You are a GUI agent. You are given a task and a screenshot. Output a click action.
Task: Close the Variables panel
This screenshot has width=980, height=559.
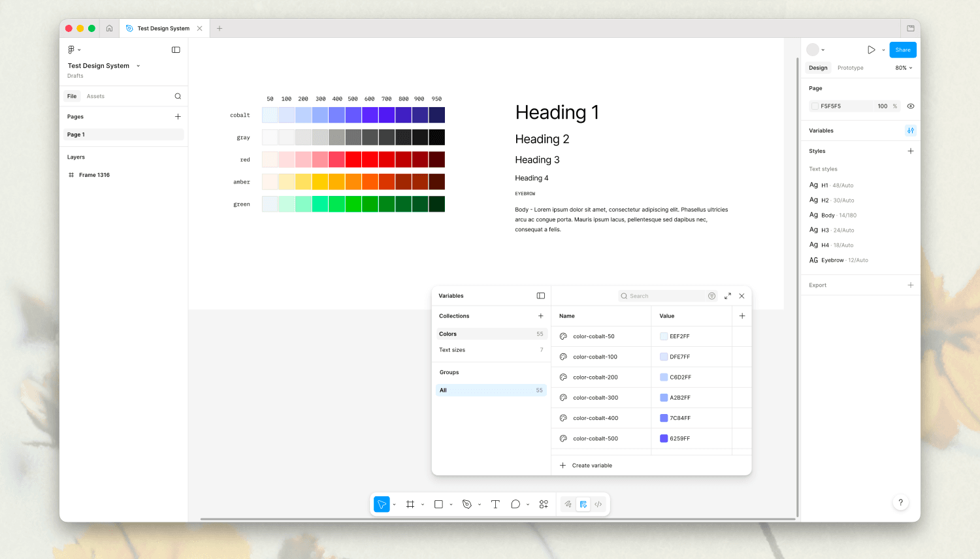(742, 296)
